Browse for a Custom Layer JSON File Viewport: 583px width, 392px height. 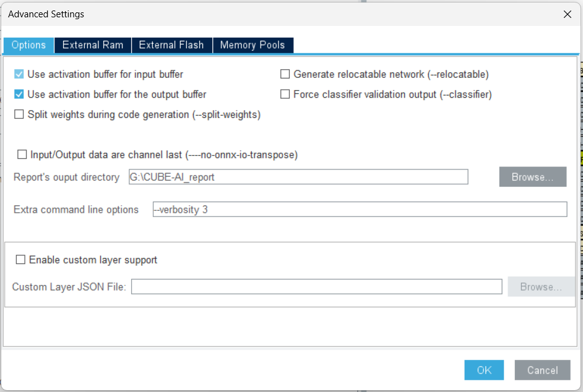pos(541,286)
